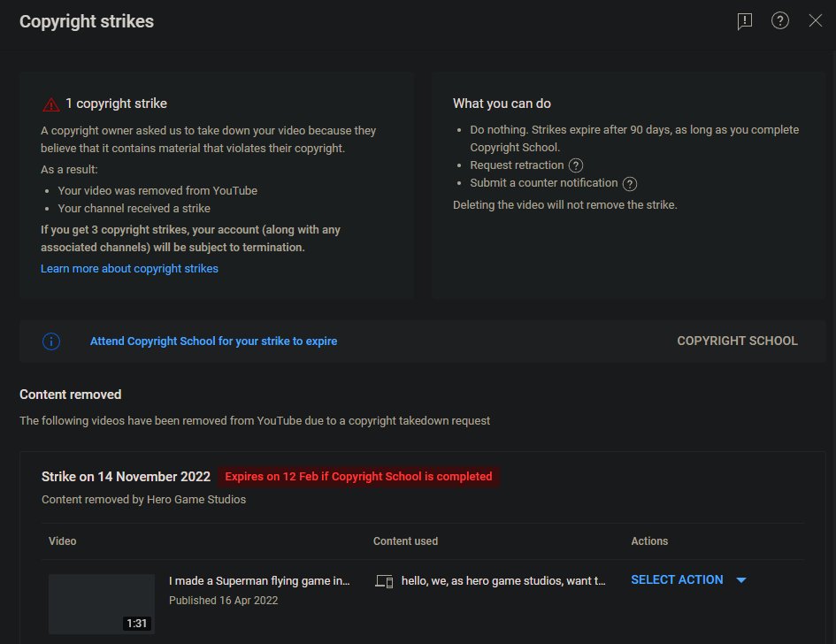Click the red Expires on 12 Feb badge
The height and width of the screenshot is (644, 836).
coord(358,477)
